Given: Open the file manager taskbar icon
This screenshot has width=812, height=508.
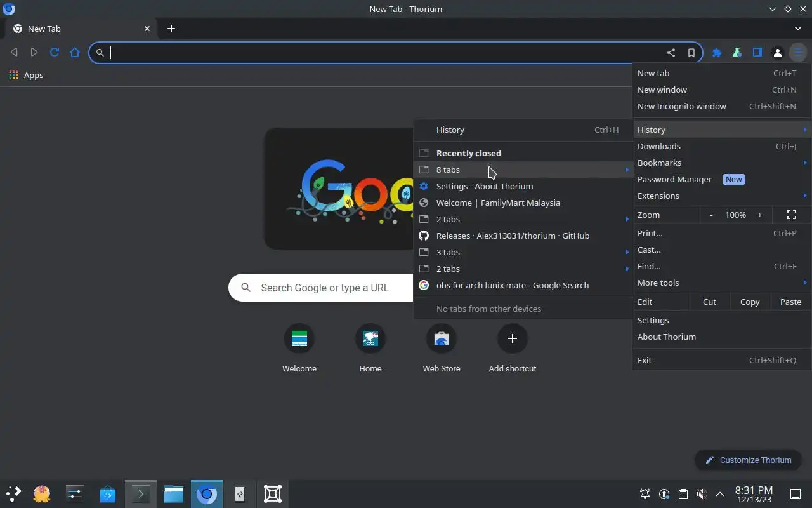Looking at the screenshot, I should 173,493.
